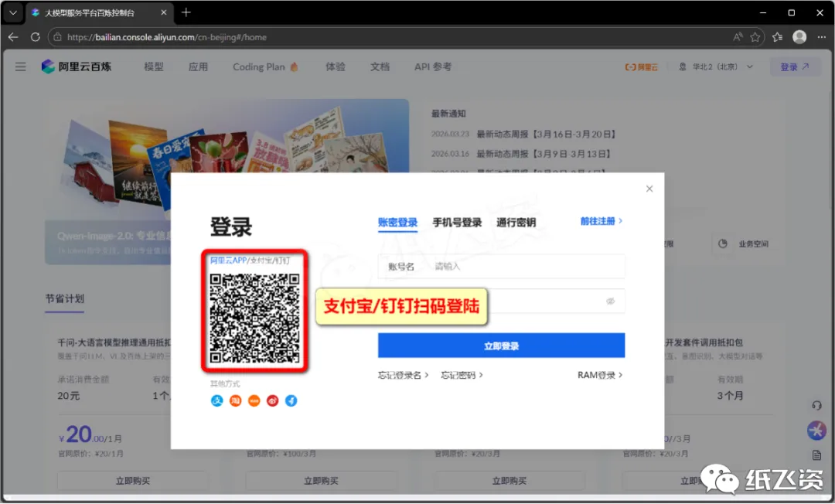Follow the 前往注册 link
835x504 pixels.
602,221
